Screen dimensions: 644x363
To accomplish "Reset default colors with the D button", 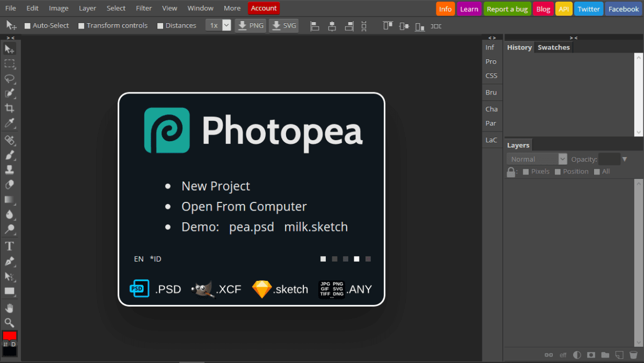I will tap(13, 344).
